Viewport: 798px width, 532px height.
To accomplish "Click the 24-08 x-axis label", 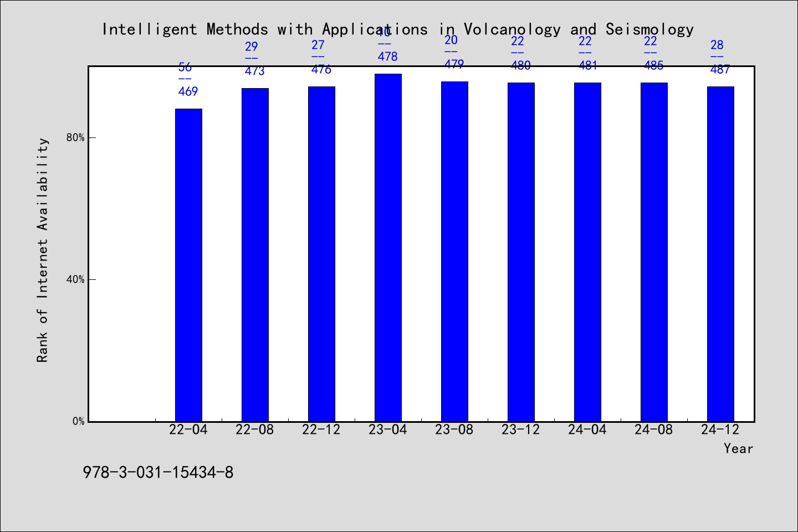I will pyautogui.click(x=654, y=429).
